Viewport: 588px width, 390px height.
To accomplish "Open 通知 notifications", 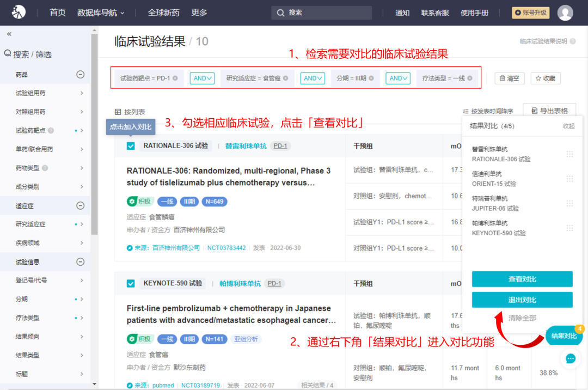I will tap(402, 13).
